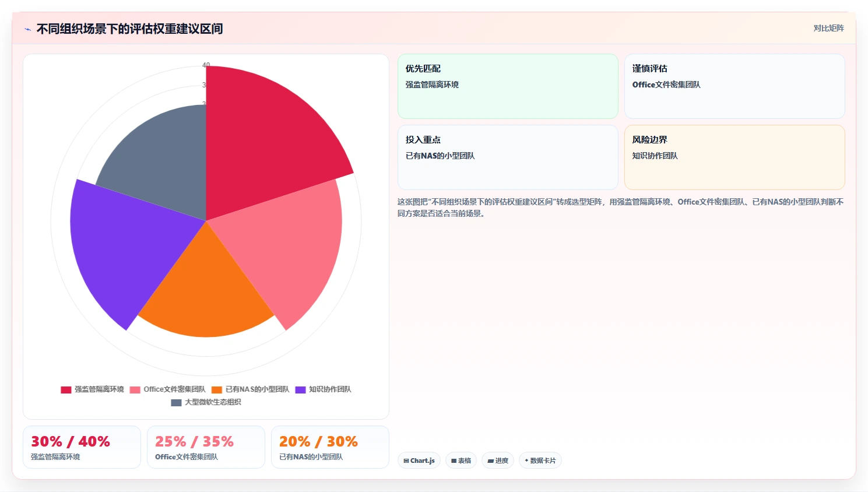868x492 pixels.
Task: Click the chart title 不同组织场景下的评估权重建议区间
Action: tap(129, 29)
